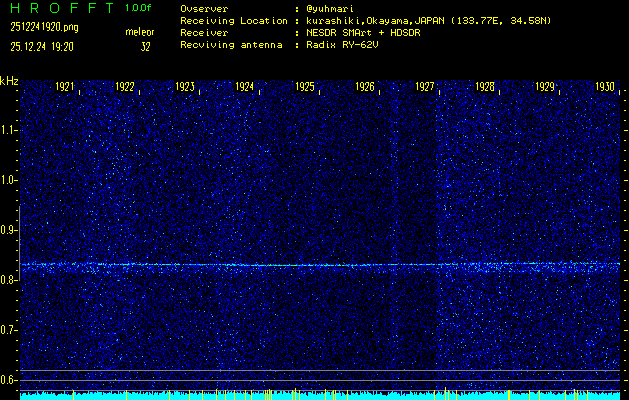Click the 1922 time marker
Image resolution: width=629 pixels, height=400 pixels.
tap(125, 87)
